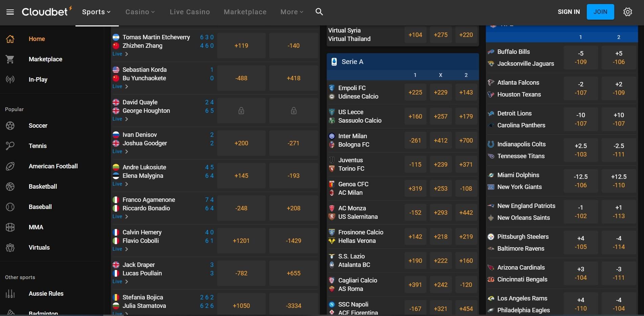
Task: Select Tennis in the sidebar
Action: pyautogui.click(x=38, y=146)
